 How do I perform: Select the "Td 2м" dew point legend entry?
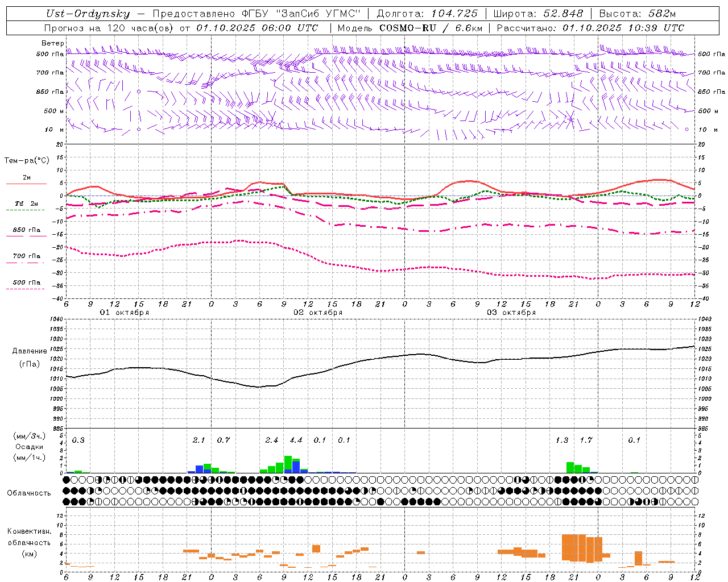click(26, 203)
